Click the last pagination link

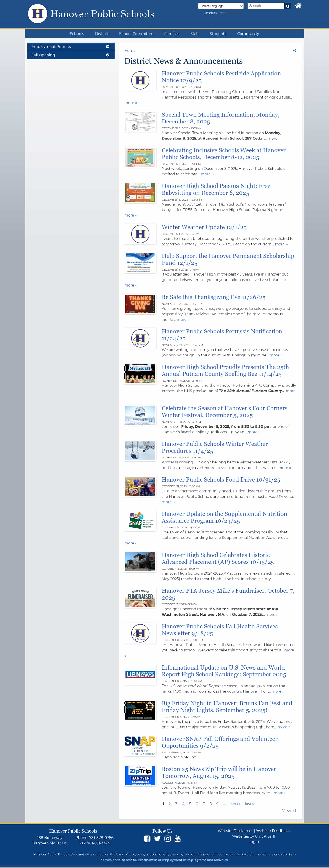pos(249,804)
